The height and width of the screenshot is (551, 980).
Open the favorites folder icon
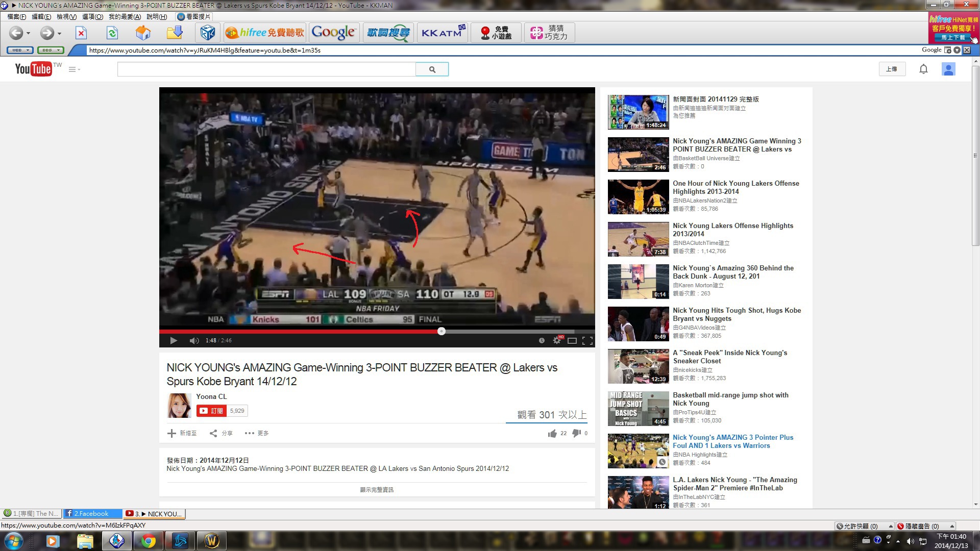click(175, 33)
